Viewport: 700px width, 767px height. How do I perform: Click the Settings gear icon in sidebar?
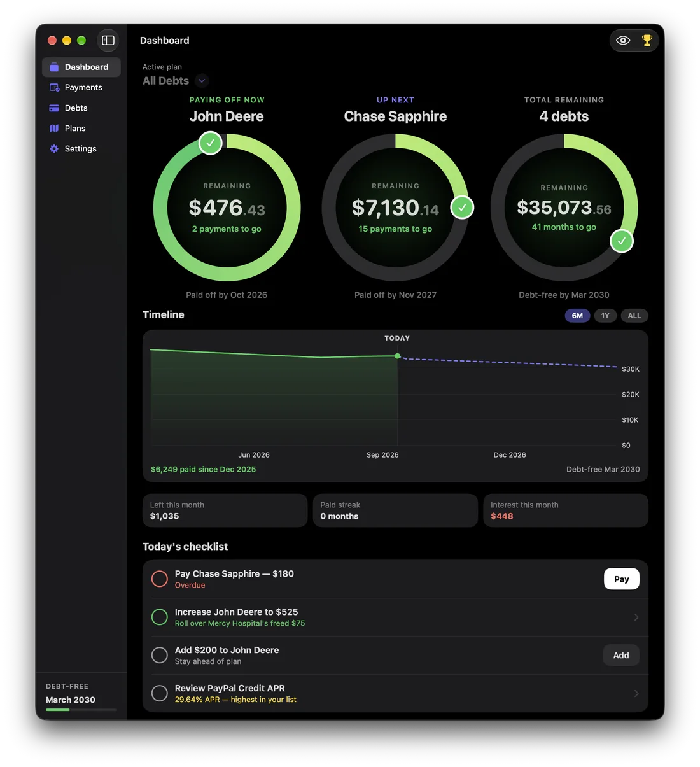(54, 148)
